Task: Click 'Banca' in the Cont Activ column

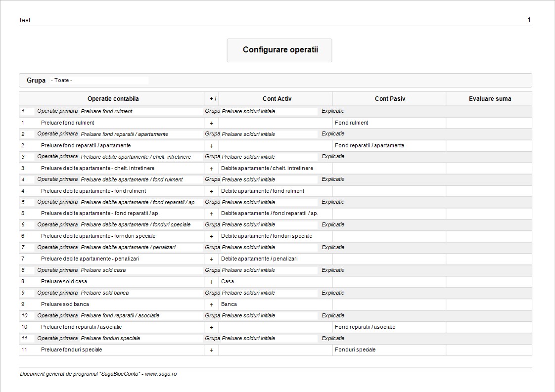Action: tap(229, 304)
